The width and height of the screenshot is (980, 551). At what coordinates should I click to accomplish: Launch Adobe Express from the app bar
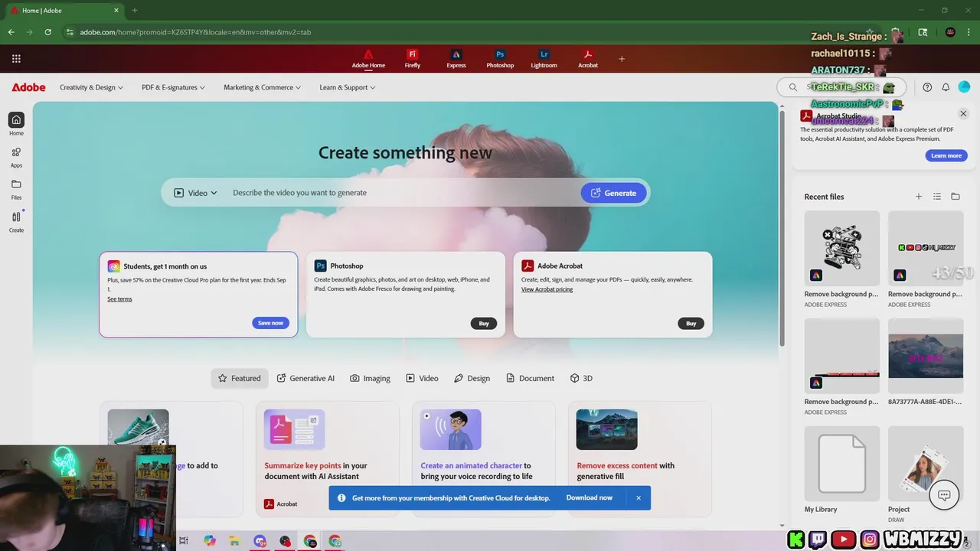(x=456, y=59)
